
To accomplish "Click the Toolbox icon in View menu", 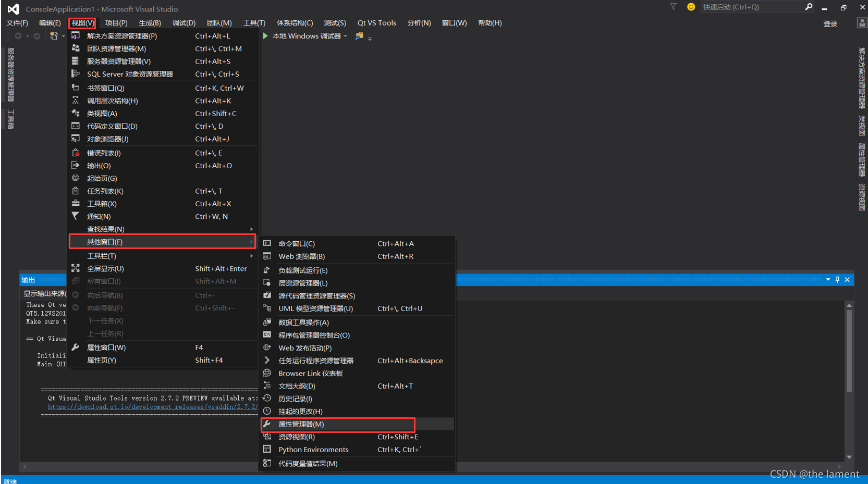I will pos(76,203).
